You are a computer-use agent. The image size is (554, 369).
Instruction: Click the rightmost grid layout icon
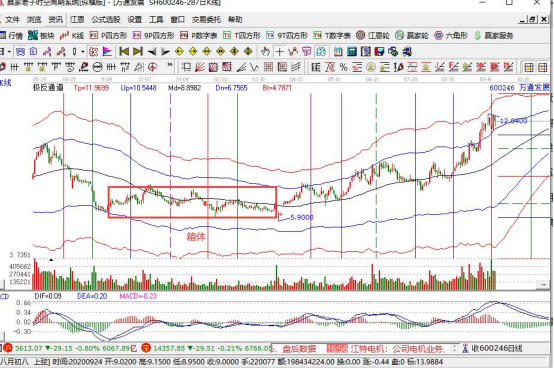point(542,66)
